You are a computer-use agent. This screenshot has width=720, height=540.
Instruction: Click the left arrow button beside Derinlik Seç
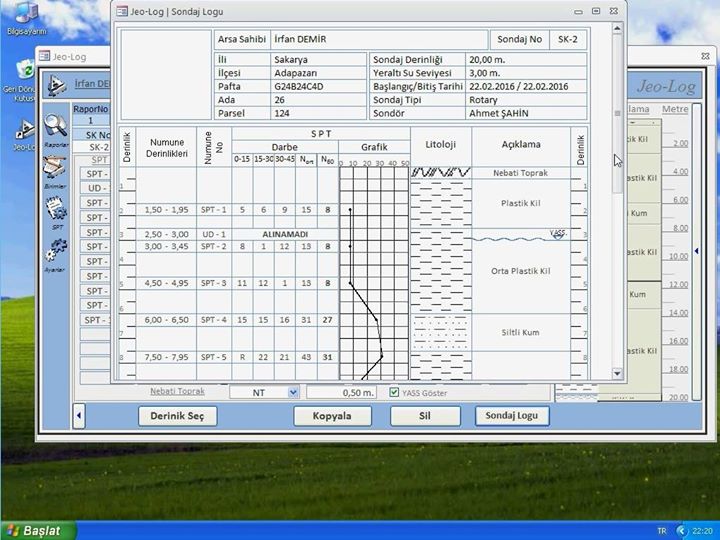click(x=79, y=416)
